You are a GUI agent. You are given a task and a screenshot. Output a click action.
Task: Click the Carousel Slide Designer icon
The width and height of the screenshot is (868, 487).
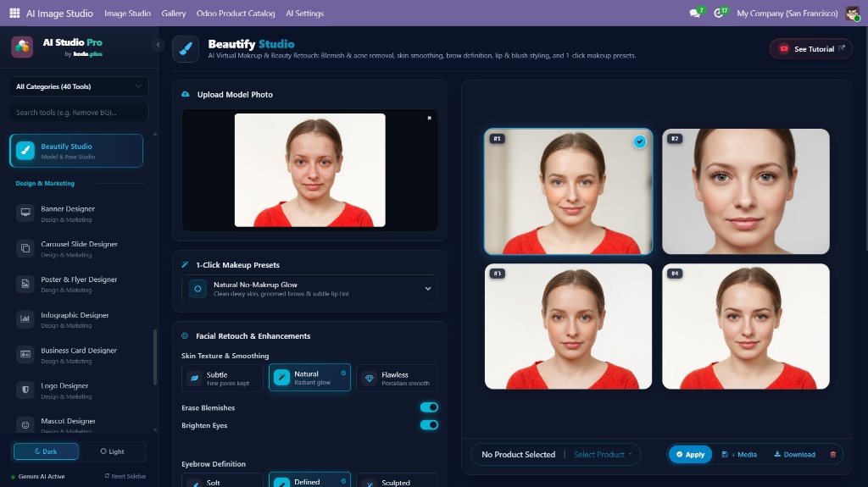(x=25, y=248)
